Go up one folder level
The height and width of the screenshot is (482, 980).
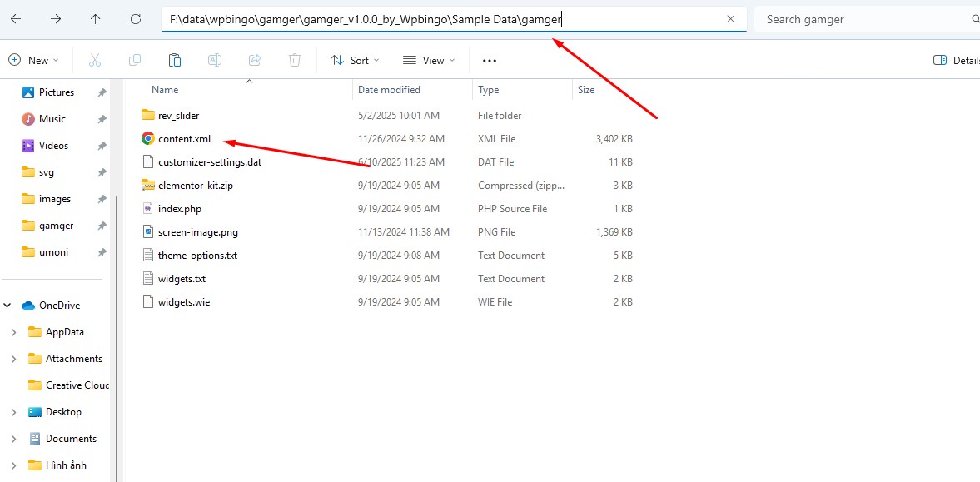pyautogui.click(x=96, y=18)
